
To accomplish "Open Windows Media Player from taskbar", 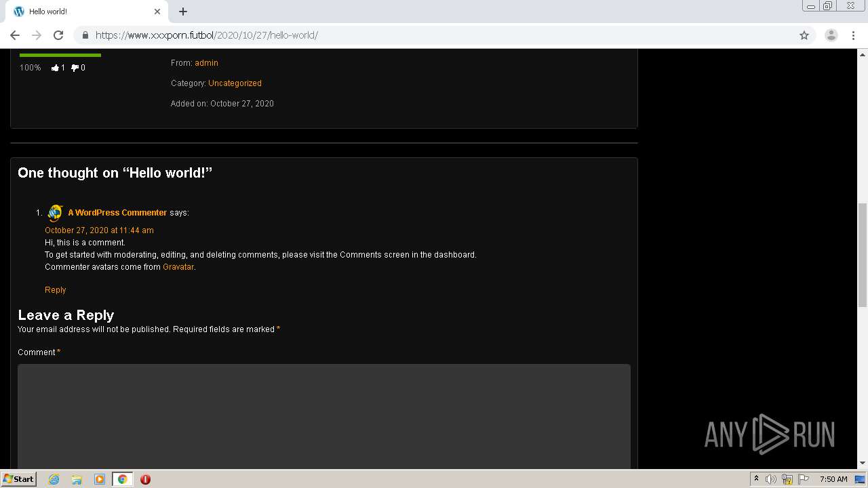I will tap(100, 479).
